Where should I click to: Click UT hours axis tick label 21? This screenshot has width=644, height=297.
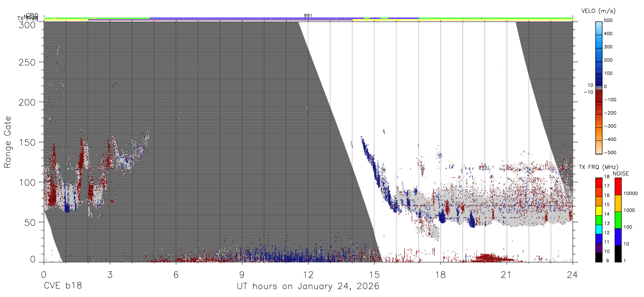click(506, 274)
